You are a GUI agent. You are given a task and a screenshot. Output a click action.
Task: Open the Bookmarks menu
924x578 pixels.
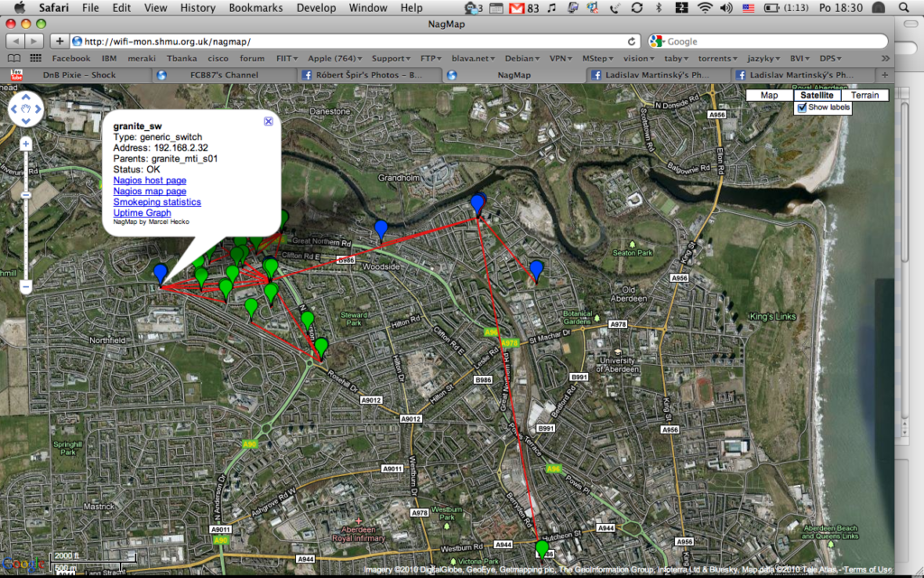[x=255, y=7]
